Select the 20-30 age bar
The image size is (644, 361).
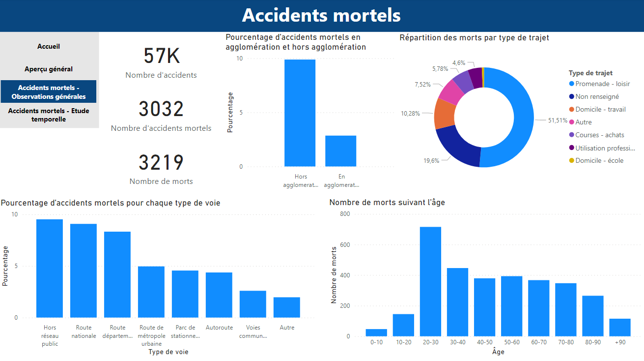click(x=430, y=282)
